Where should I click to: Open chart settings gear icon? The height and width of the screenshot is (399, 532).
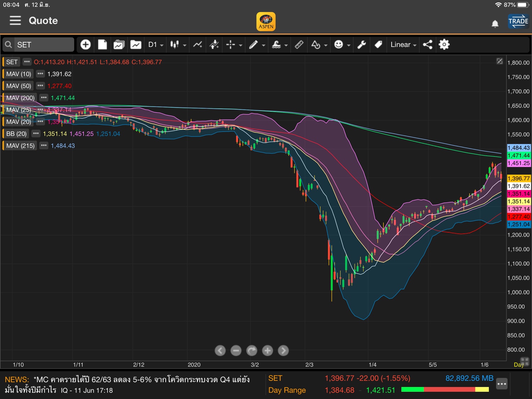[x=444, y=45]
